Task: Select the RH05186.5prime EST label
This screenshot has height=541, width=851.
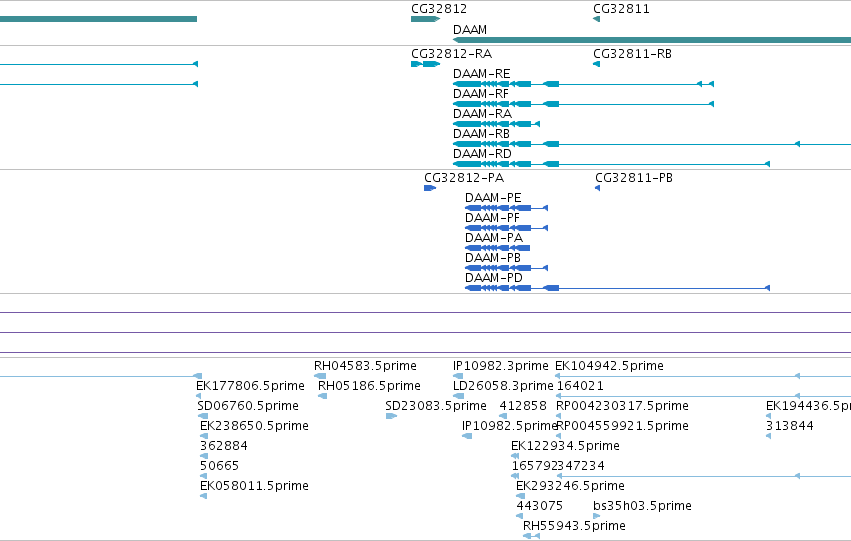Action: coord(369,386)
